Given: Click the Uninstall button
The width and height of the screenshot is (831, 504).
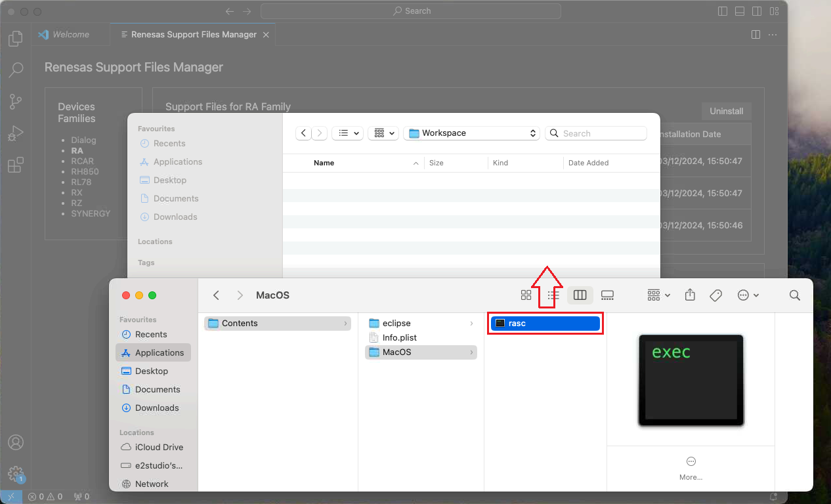Looking at the screenshot, I should point(726,111).
